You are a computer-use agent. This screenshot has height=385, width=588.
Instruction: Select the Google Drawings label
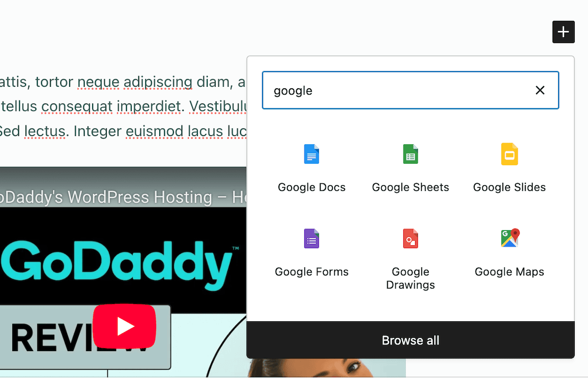pos(411,278)
